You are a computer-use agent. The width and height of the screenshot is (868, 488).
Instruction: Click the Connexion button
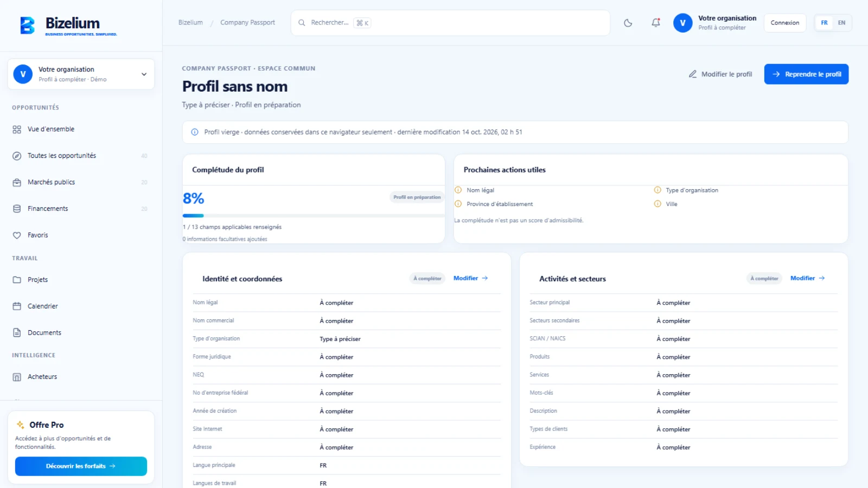coord(785,23)
